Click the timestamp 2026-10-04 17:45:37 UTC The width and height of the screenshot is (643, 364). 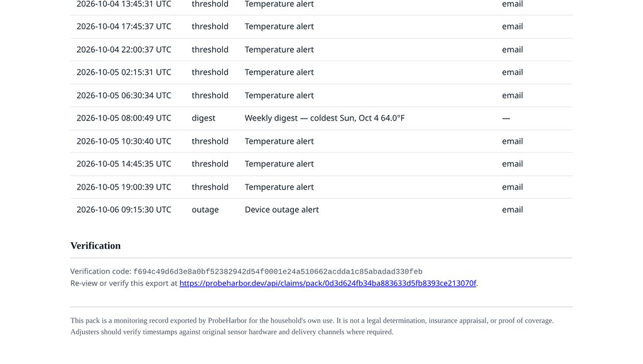point(124,26)
